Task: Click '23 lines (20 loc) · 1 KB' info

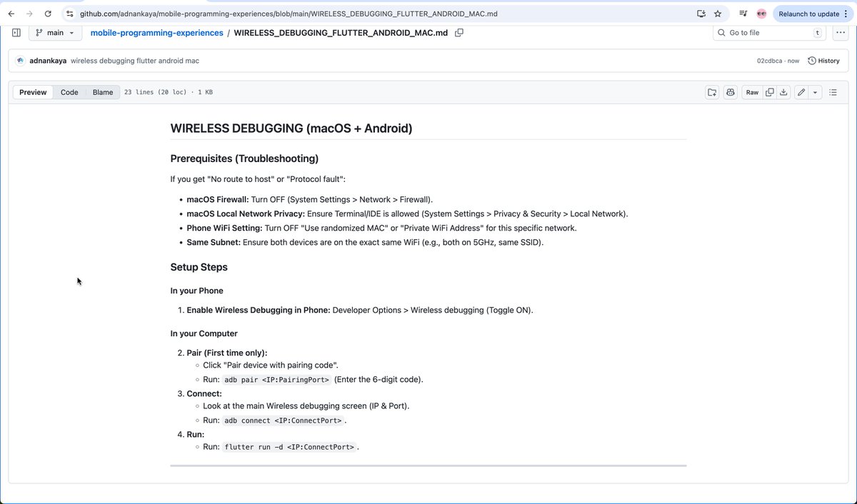Action: coord(169,92)
